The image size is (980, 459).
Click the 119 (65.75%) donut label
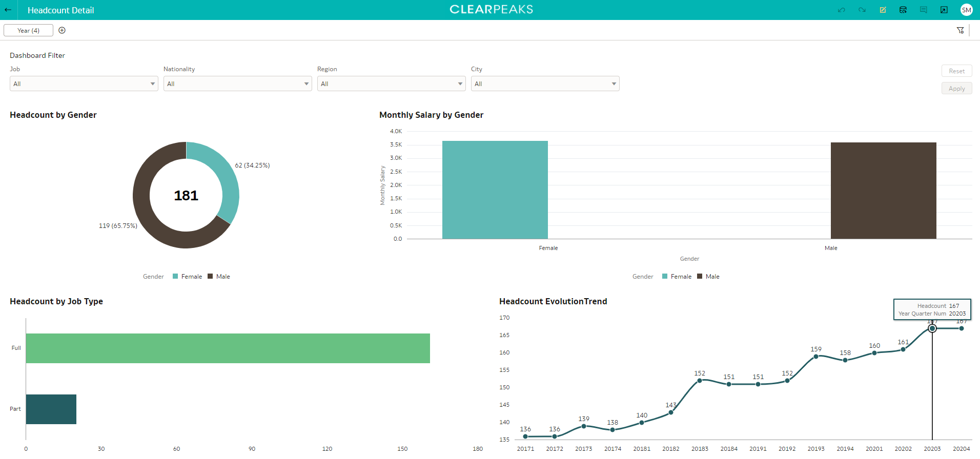pos(118,225)
